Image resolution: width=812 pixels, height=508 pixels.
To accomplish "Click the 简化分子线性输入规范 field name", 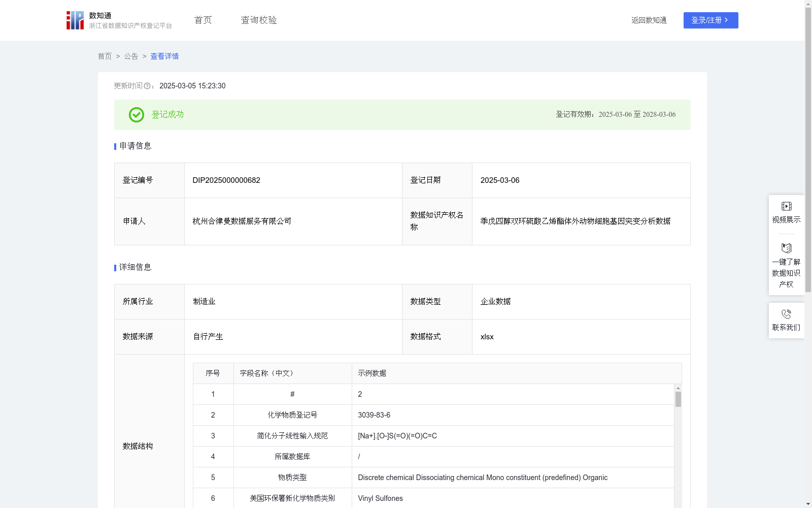I will (x=292, y=436).
